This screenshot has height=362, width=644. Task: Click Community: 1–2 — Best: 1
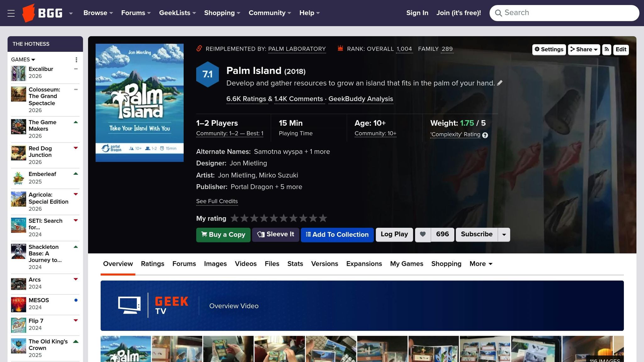pyautogui.click(x=230, y=134)
